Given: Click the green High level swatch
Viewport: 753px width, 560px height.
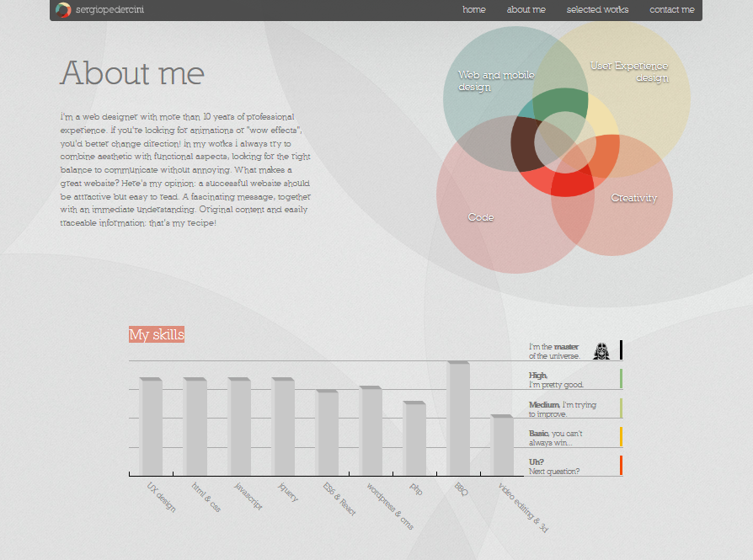Looking at the screenshot, I should [x=621, y=378].
